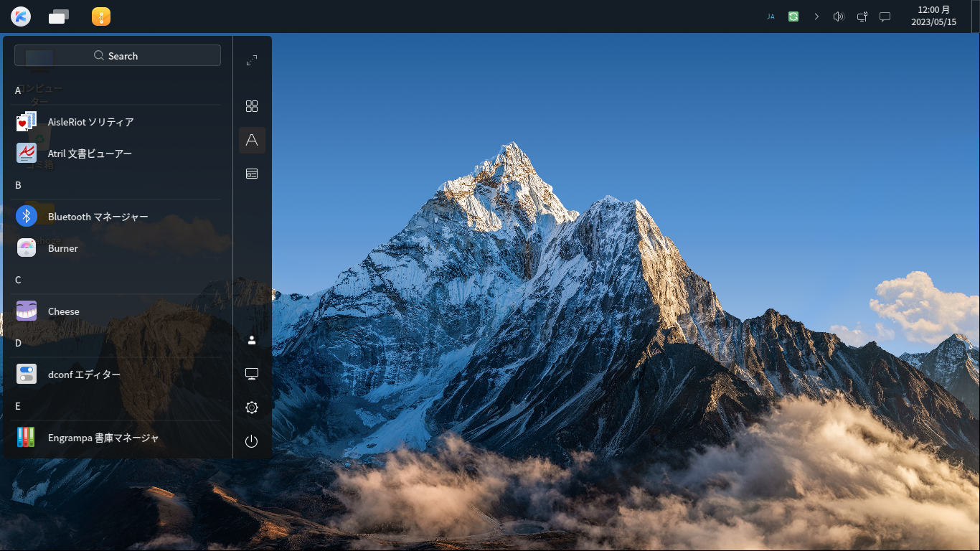Switch to alphabetical sorting view
980x551 pixels.
[252, 140]
